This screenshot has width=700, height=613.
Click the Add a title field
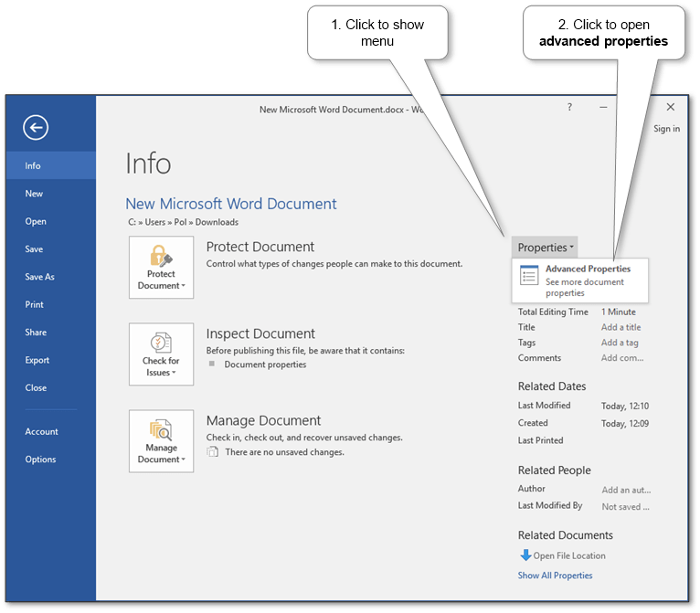pyautogui.click(x=620, y=327)
